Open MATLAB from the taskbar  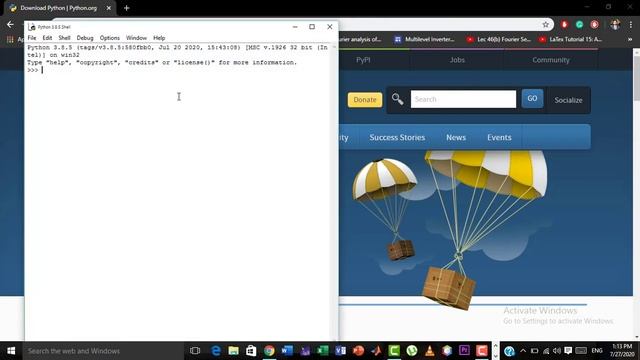376,351
